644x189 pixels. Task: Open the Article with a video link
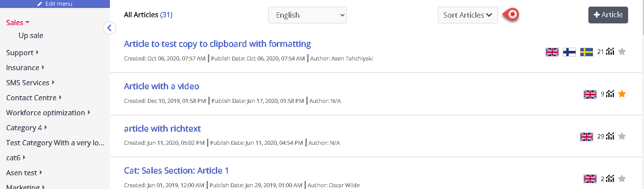pos(162,86)
